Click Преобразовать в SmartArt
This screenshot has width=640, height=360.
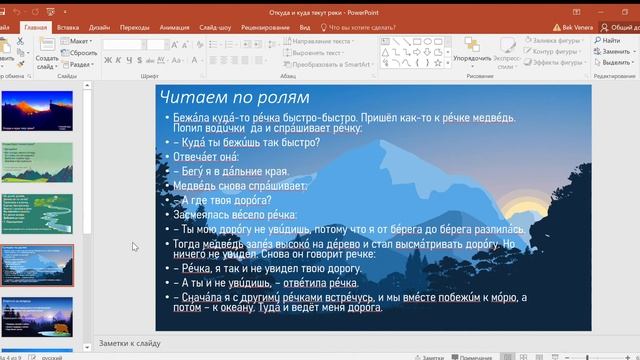(x=329, y=64)
